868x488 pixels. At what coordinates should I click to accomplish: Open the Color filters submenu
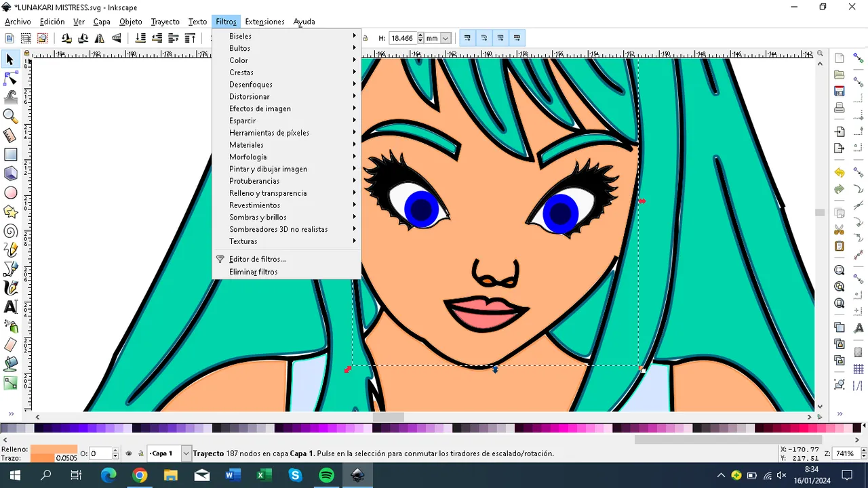pos(286,60)
